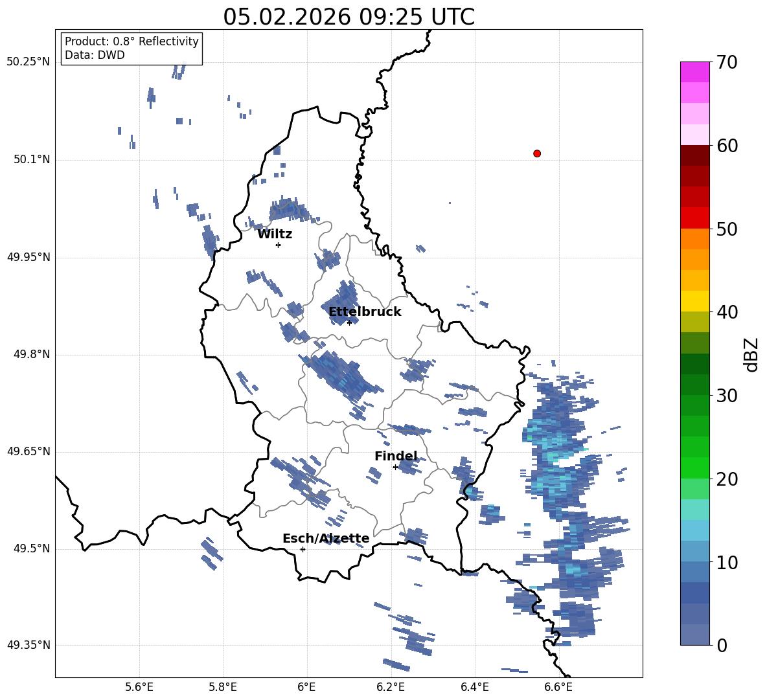Click the 49.95°N latitude label
Screen dimensions: 767x700
pyautogui.click(x=29, y=257)
